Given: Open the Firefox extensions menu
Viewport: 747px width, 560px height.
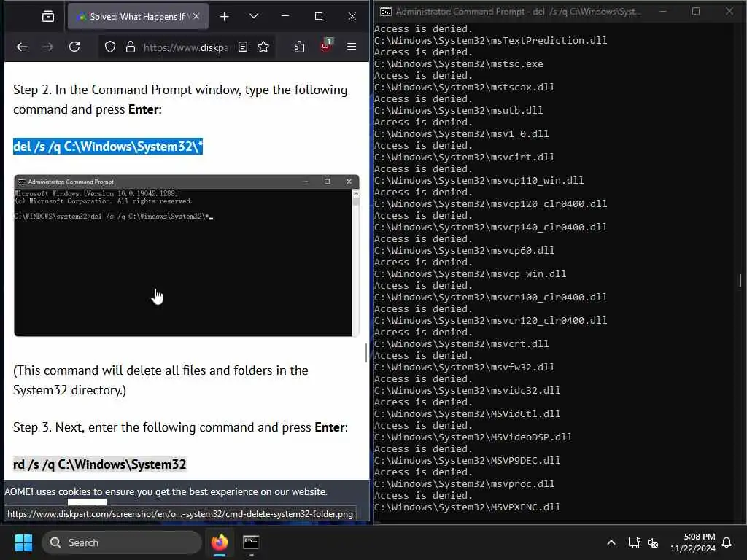Looking at the screenshot, I should click(x=299, y=47).
